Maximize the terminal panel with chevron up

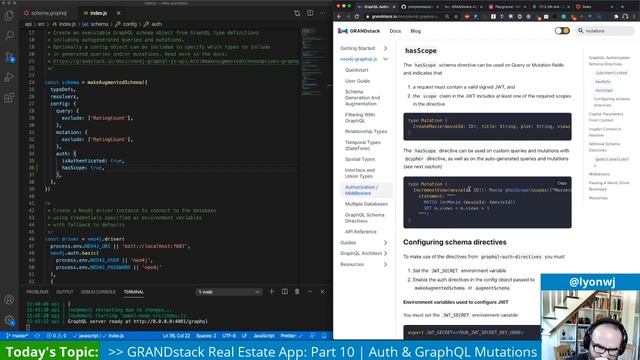[310, 291]
